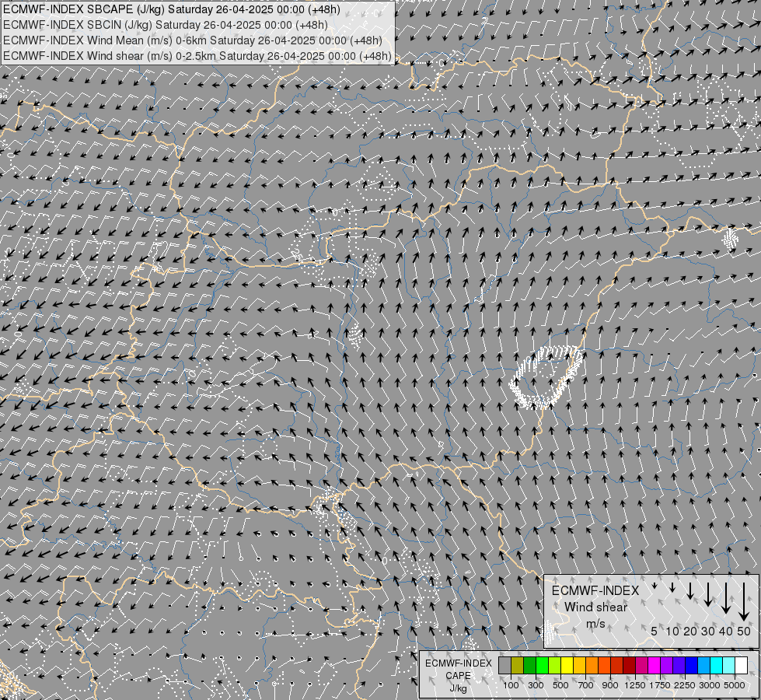Screen dimensions: 761x700
Task: Click the 1750 tick label on CAPE scale
Action: click(x=660, y=685)
